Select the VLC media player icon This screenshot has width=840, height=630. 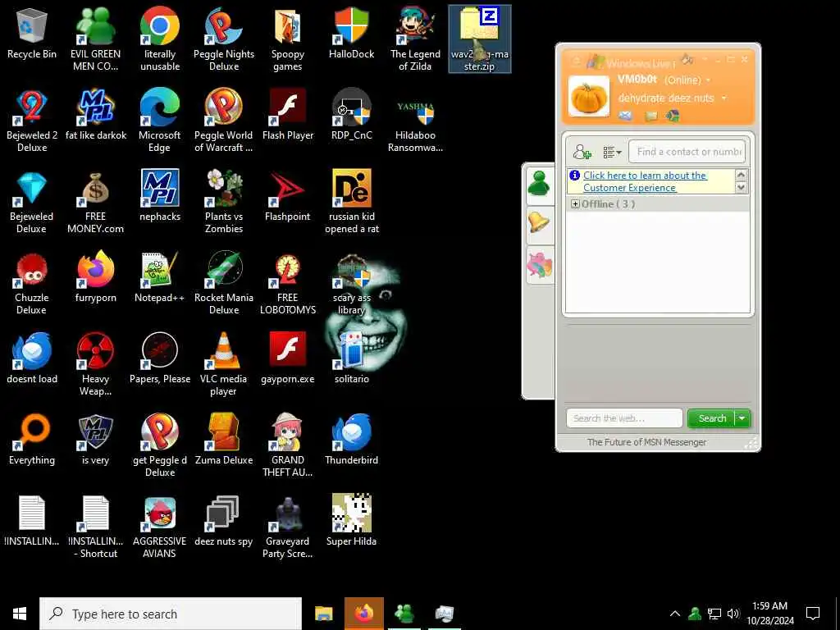point(223,365)
